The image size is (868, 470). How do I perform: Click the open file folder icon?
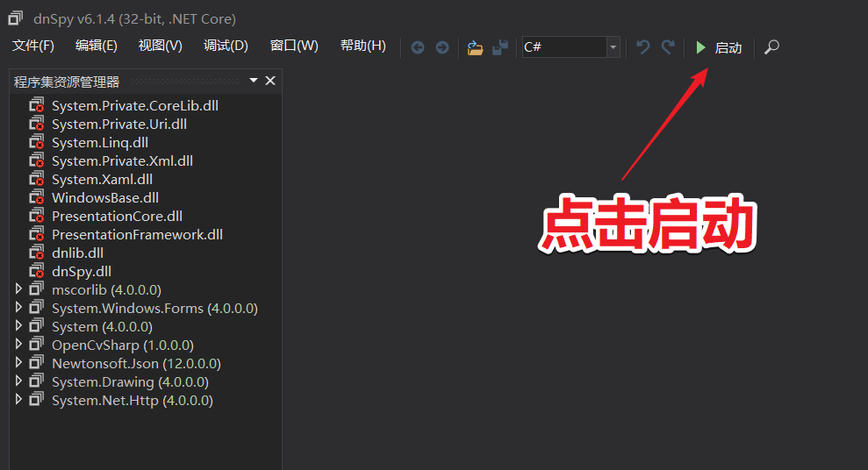(x=475, y=47)
